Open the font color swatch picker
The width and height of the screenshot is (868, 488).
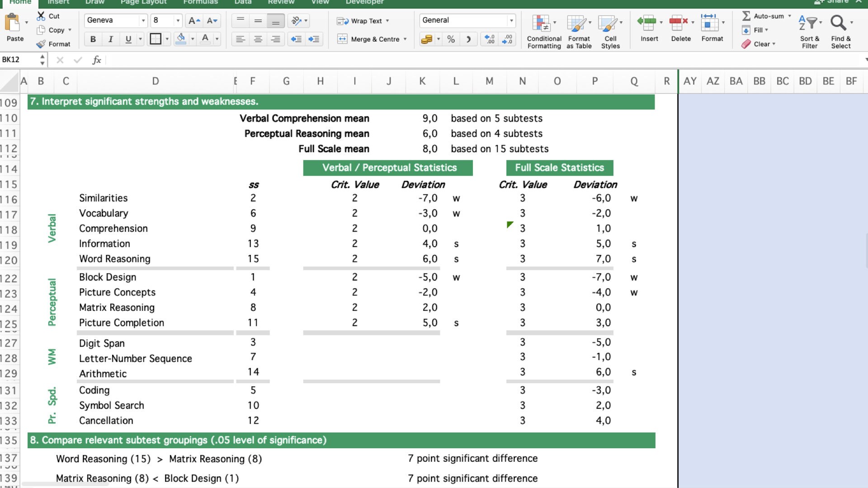pyautogui.click(x=216, y=39)
